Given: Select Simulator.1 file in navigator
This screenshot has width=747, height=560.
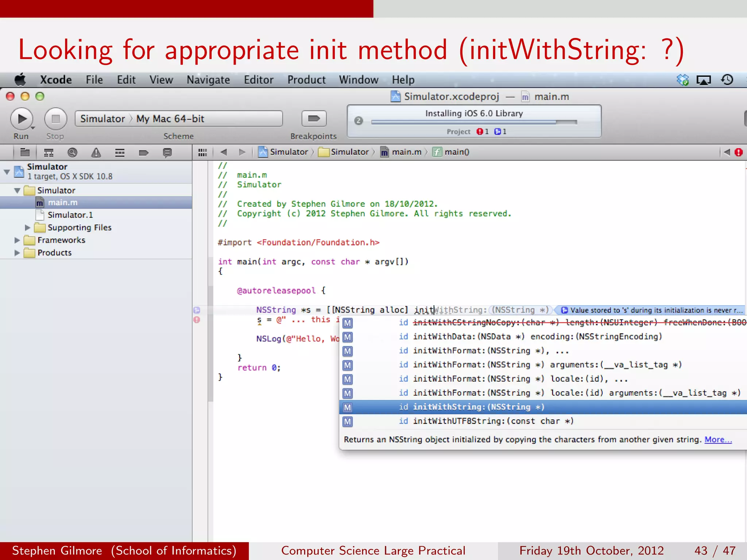Looking at the screenshot, I should (x=96, y=215).
